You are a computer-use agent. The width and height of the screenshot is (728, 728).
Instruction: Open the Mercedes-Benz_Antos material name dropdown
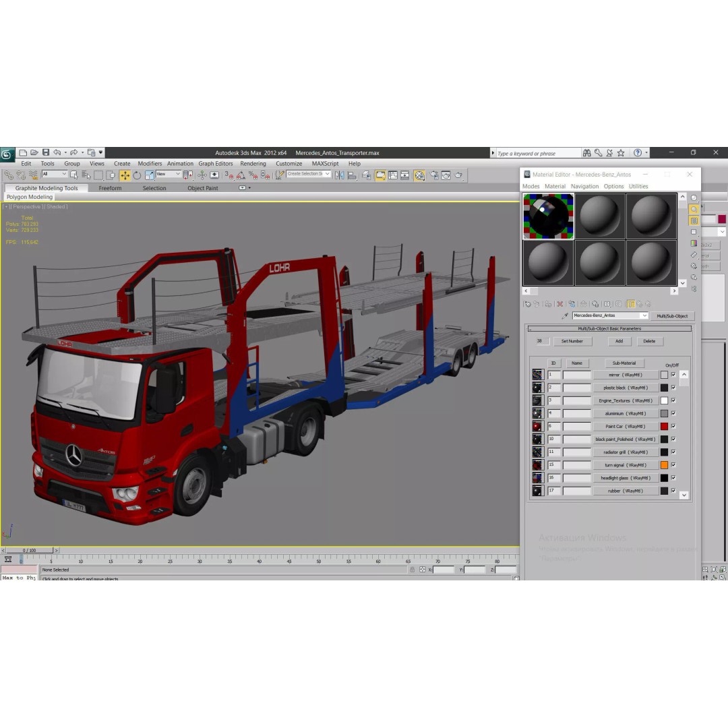pos(644,315)
